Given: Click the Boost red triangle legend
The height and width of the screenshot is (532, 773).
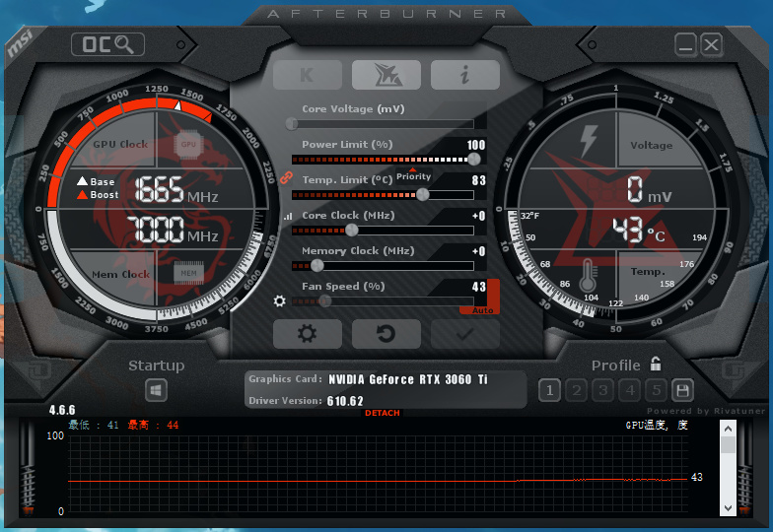Looking at the screenshot, I should pos(82,195).
